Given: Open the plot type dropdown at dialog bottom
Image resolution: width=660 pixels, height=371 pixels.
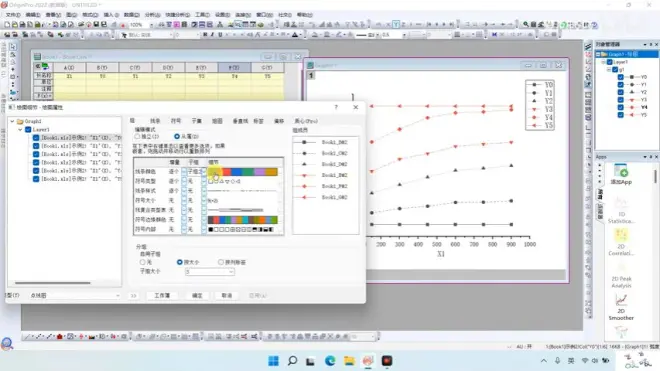Looking at the screenshot, I should click(x=75, y=296).
